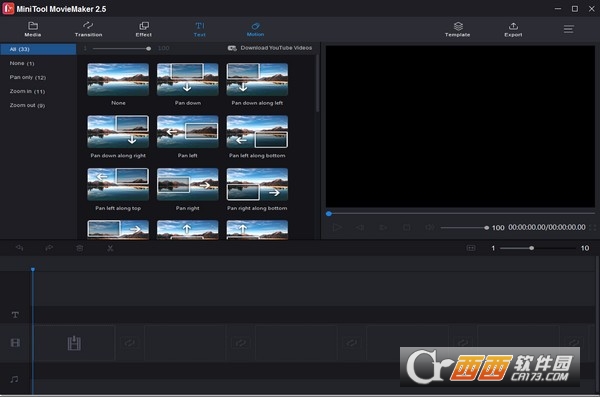This screenshot has height=397, width=600.
Task: Select the Motion tab
Action: (255, 29)
